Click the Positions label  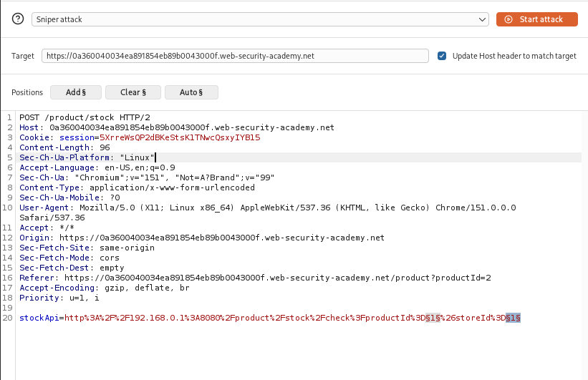[27, 92]
